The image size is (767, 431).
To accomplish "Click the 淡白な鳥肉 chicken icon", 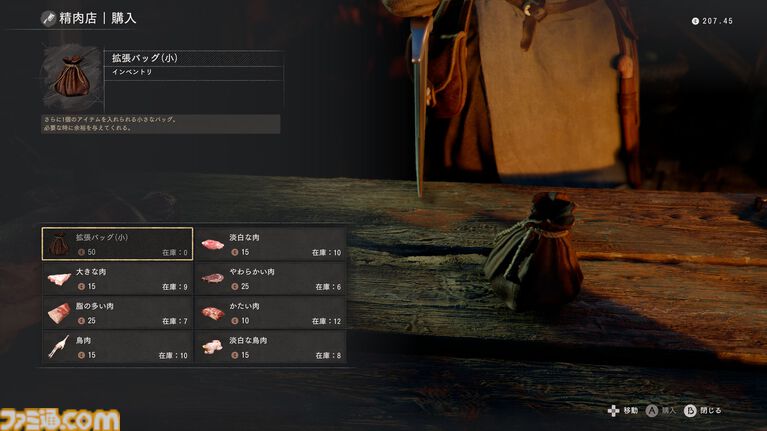I will (213, 347).
